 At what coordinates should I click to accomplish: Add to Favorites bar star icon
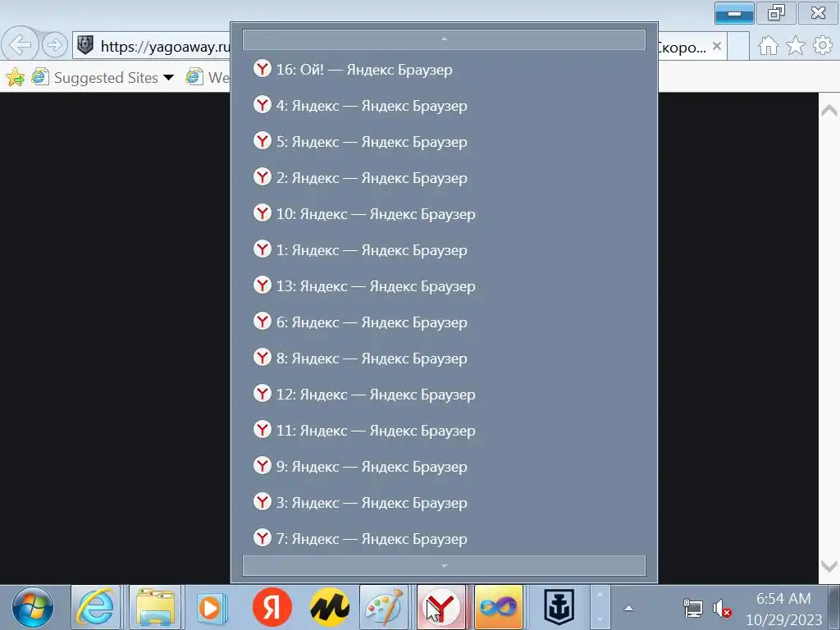(15, 77)
